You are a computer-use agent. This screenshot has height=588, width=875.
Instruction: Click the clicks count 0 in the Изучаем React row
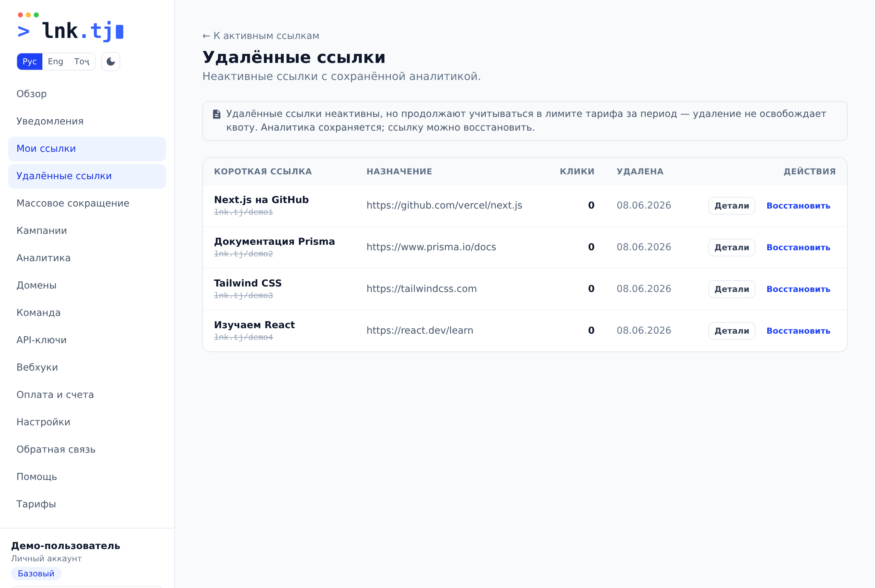591,330
